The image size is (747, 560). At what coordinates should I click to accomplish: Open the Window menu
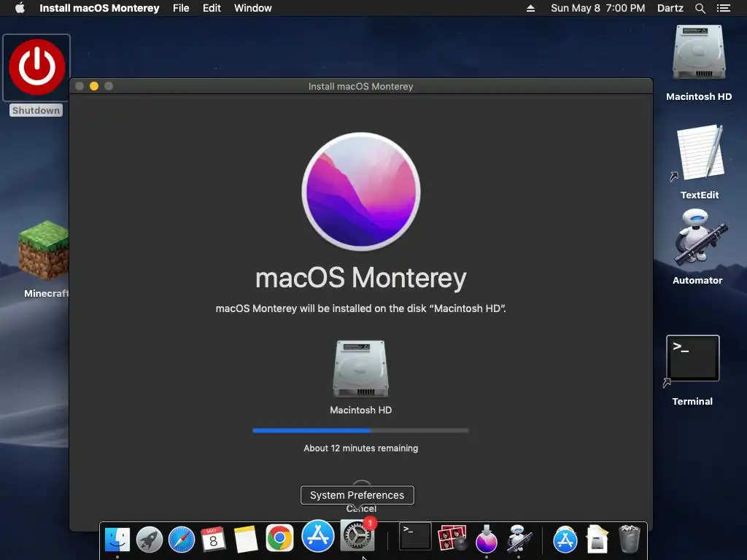(253, 8)
